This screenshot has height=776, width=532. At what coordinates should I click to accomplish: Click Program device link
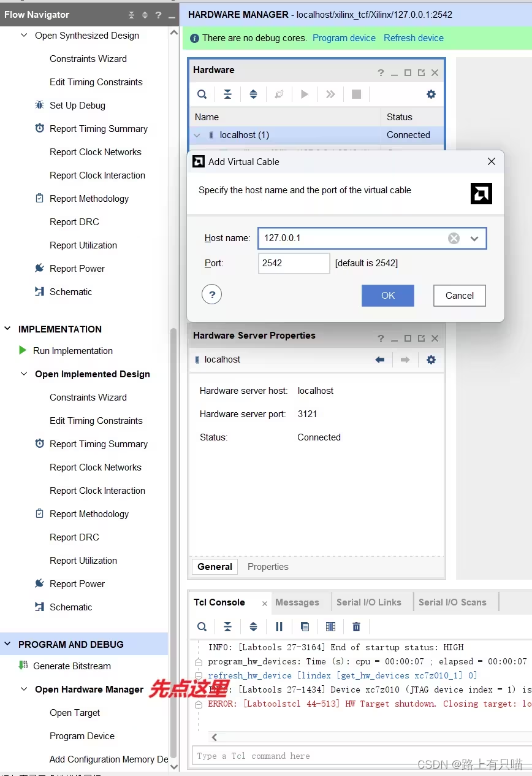(344, 38)
